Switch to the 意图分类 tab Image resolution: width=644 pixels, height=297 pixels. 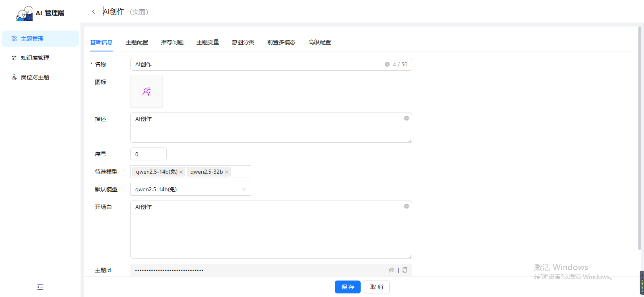point(243,42)
